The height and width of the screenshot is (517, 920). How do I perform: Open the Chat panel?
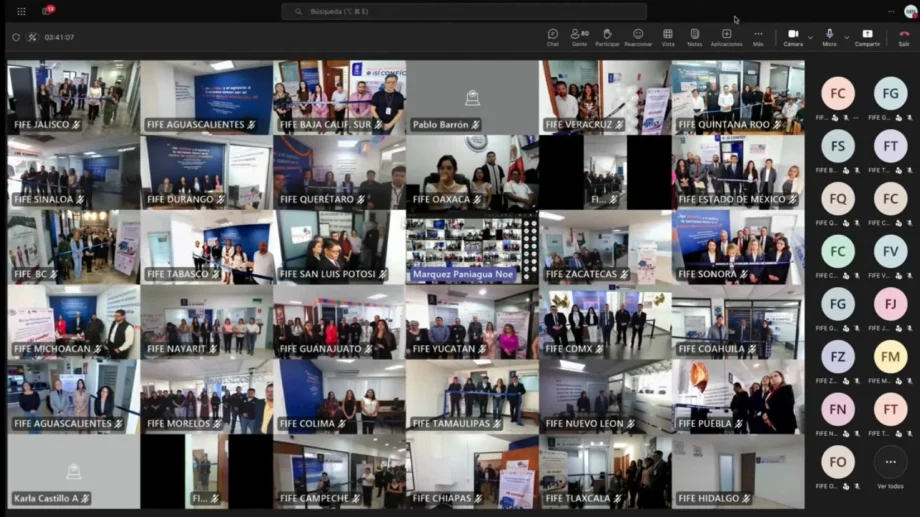(552, 37)
